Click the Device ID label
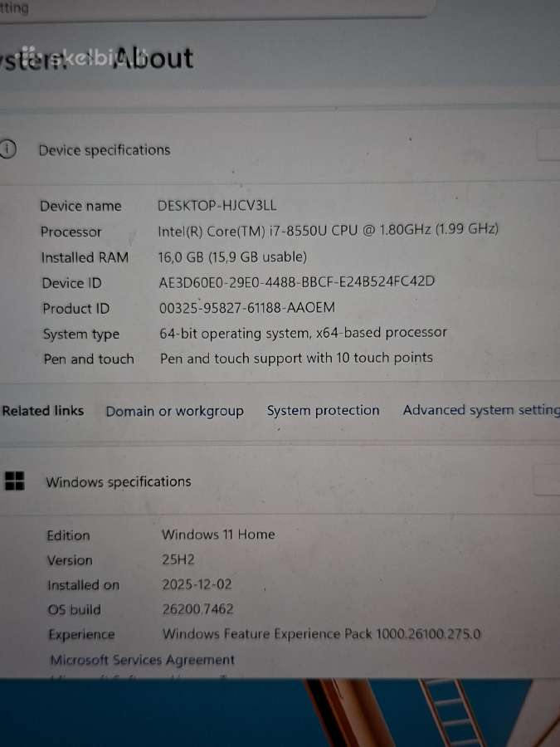Image resolution: width=560 pixels, height=747 pixels. pos(72,283)
